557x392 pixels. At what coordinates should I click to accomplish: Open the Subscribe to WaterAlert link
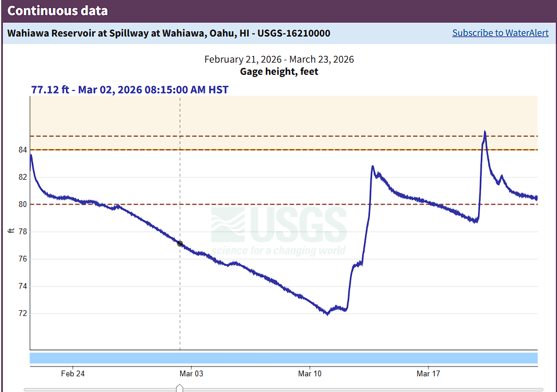500,33
